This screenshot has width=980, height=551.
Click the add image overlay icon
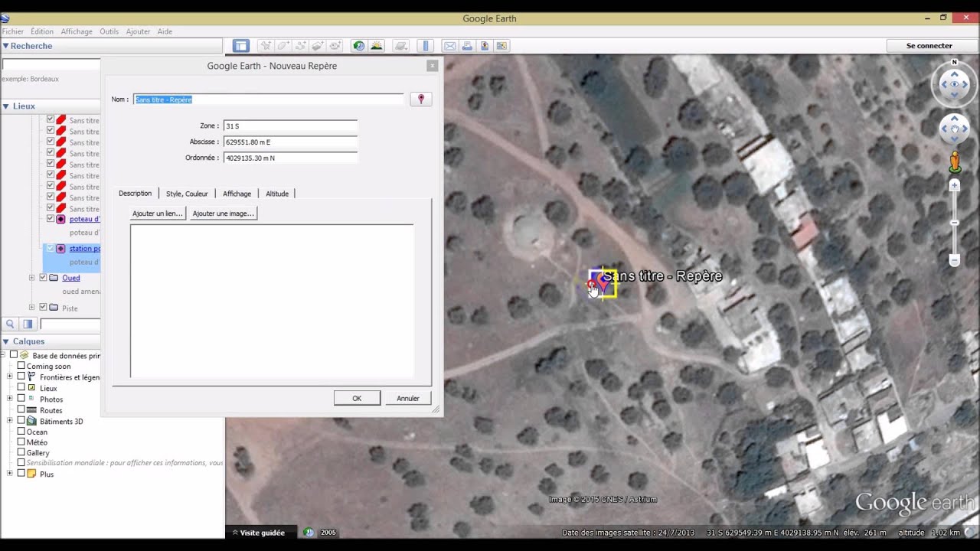tap(318, 46)
